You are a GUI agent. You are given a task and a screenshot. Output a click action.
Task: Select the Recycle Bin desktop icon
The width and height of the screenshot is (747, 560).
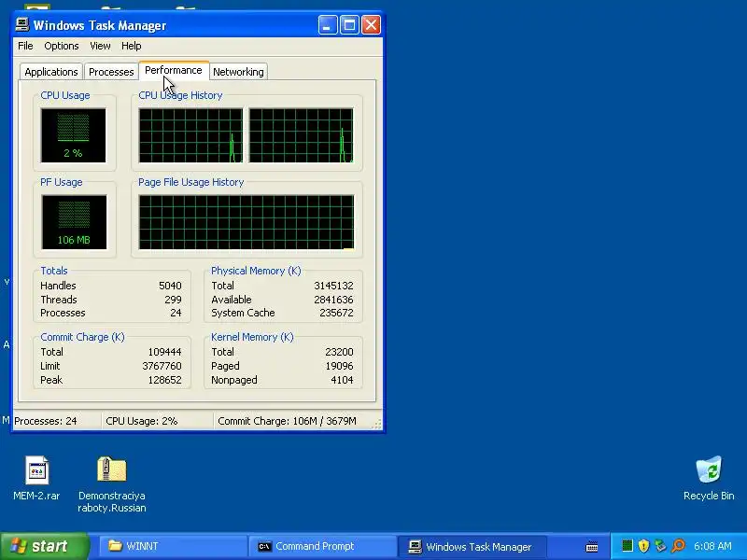tap(709, 479)
